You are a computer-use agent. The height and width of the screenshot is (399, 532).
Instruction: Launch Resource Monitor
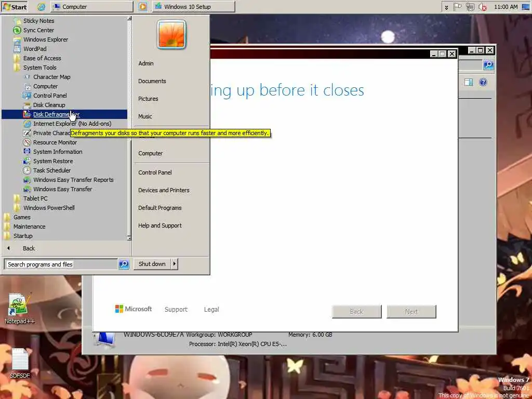55,142
